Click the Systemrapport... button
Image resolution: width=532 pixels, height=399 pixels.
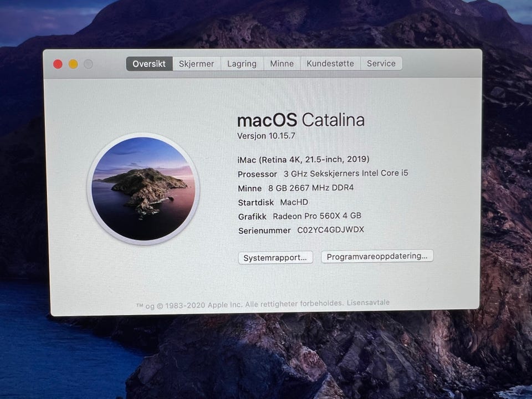coord(275,258)
